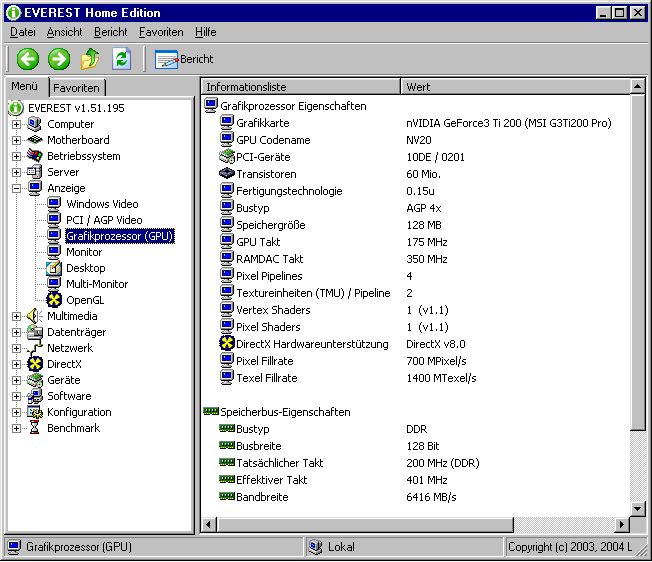Expand the Konfiguration tree node
This screenshot has width=652, height=562.
pos(16,412)
